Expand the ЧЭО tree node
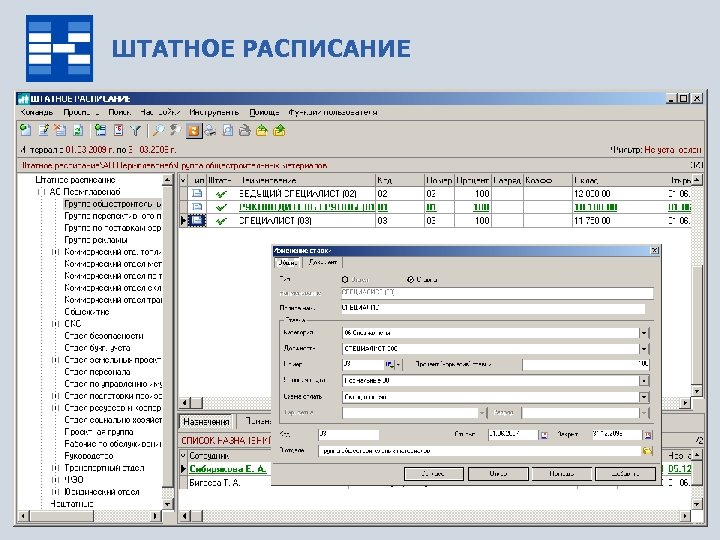This screenshot has height=540, width=720. tap(56, 480)
